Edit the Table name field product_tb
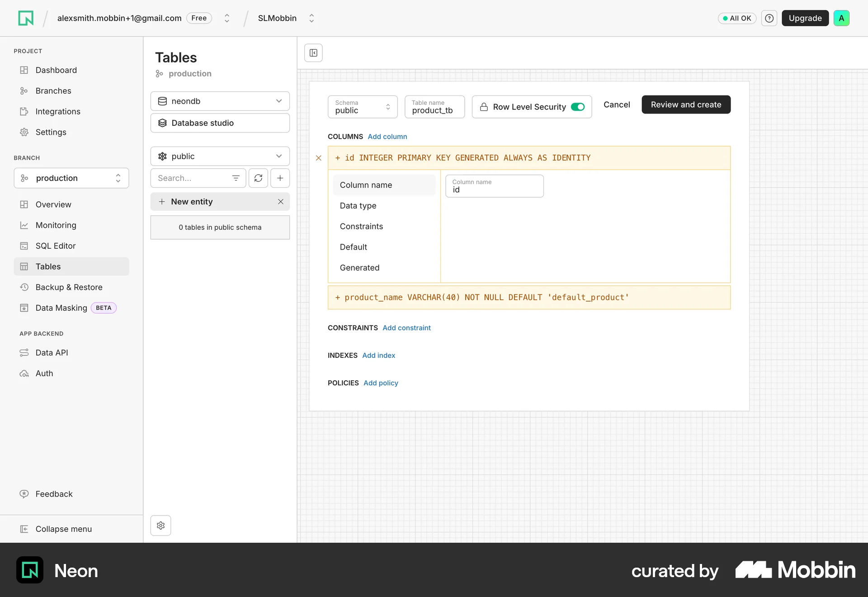The image size is (868, 597). pos(434,107)
